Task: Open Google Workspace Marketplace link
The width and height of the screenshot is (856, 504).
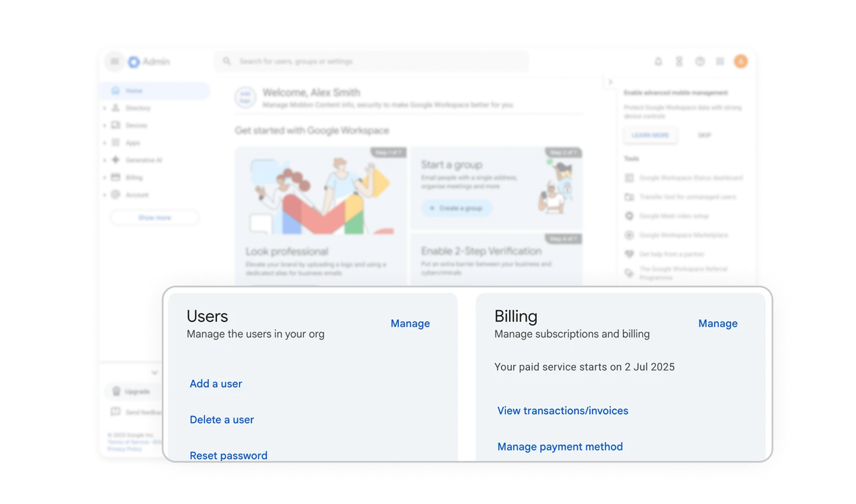Action: (684, 235)
